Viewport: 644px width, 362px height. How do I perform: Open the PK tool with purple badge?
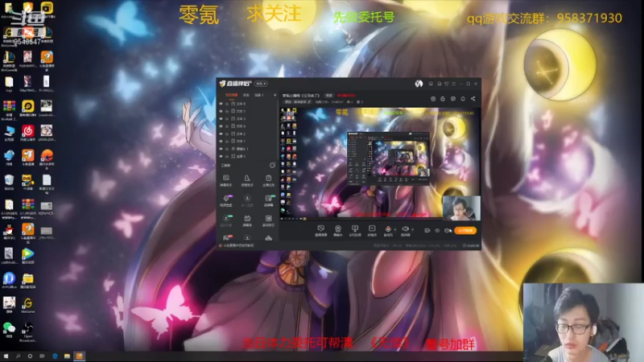226,200
